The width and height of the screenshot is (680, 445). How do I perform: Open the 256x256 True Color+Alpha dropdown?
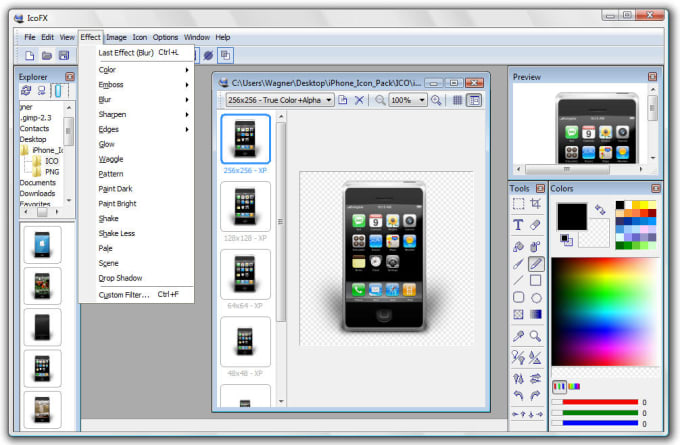(280, 100)
